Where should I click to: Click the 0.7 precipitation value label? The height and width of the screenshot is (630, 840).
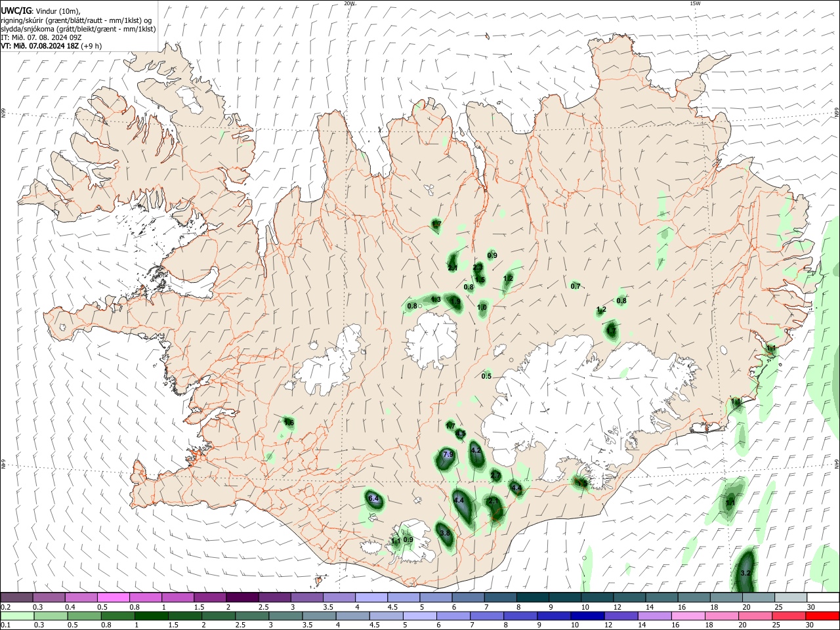pos(576,286)
